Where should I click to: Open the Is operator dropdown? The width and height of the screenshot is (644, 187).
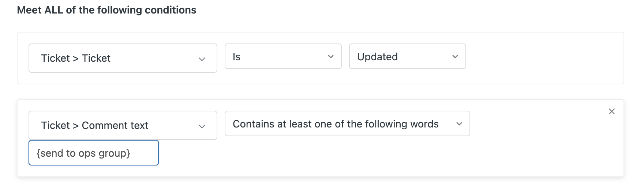tap(282, 57)
